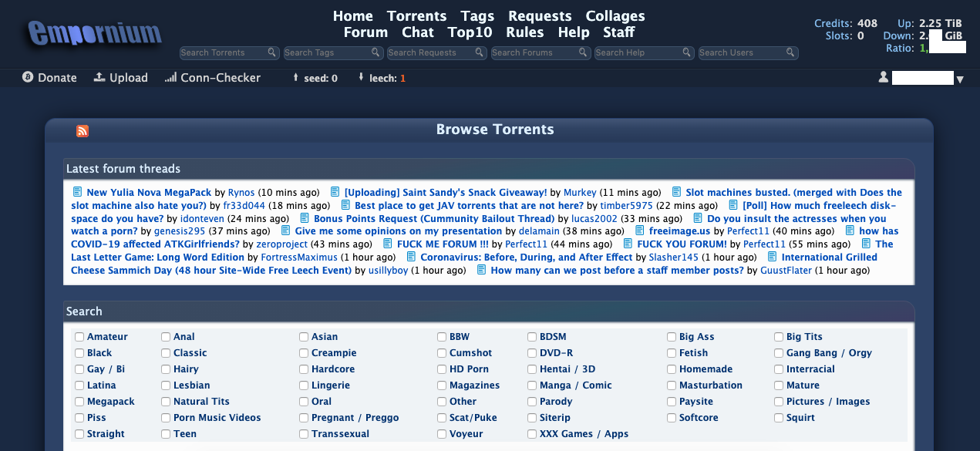Open user Rynos profile link
The height and width of the screenshot is (451, 980).
[x=241, y=193]
